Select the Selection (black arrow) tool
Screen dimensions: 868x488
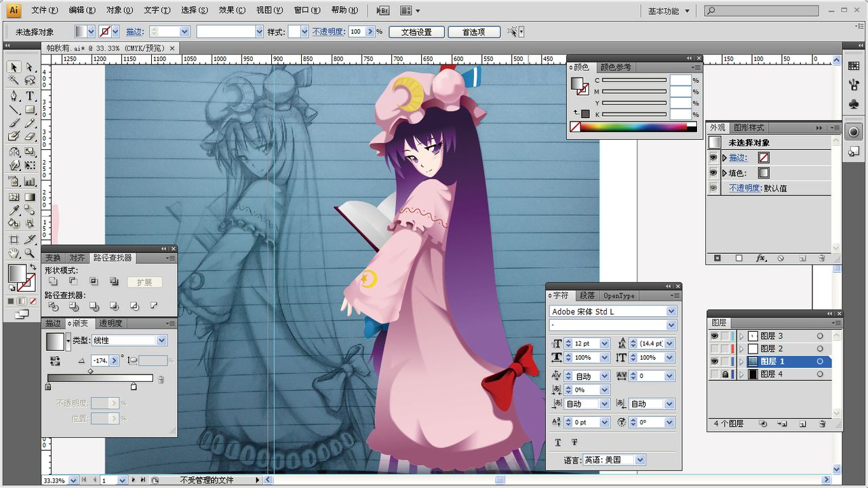[x=14, y=67]
